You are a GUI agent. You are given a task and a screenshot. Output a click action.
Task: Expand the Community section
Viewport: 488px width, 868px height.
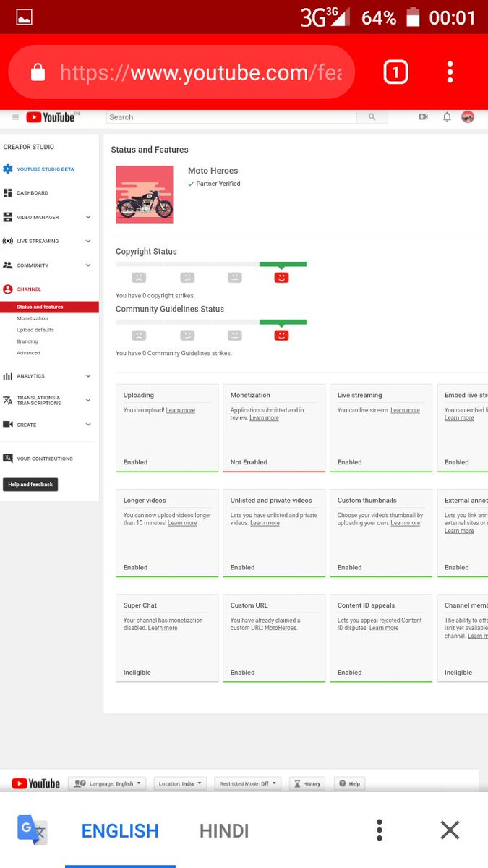coord(88,265)
